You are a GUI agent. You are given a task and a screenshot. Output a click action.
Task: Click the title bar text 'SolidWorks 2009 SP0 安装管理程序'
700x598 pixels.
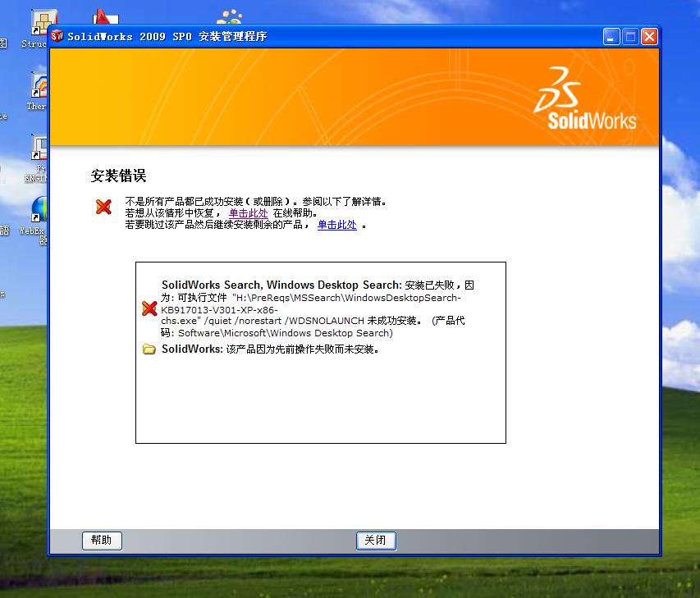167,37
